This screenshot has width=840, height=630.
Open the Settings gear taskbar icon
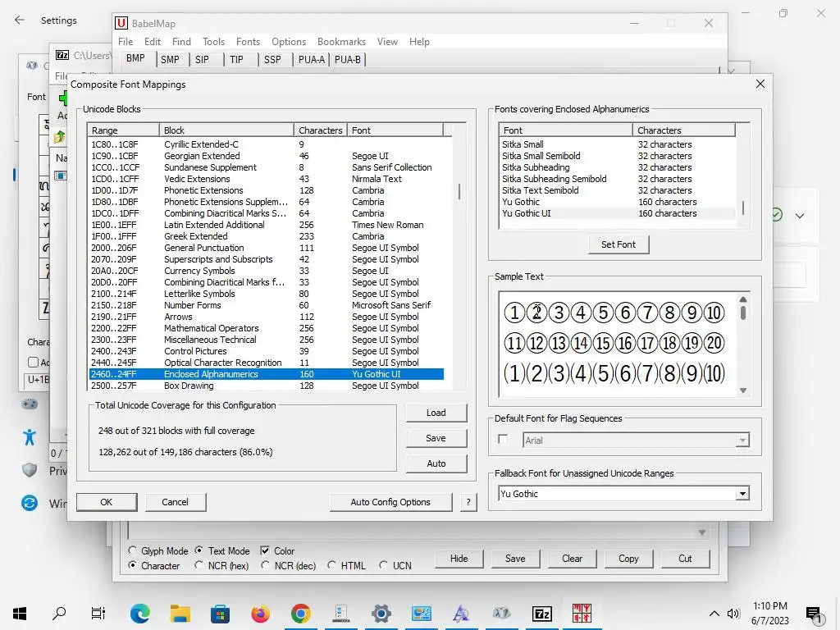point(381,614)
